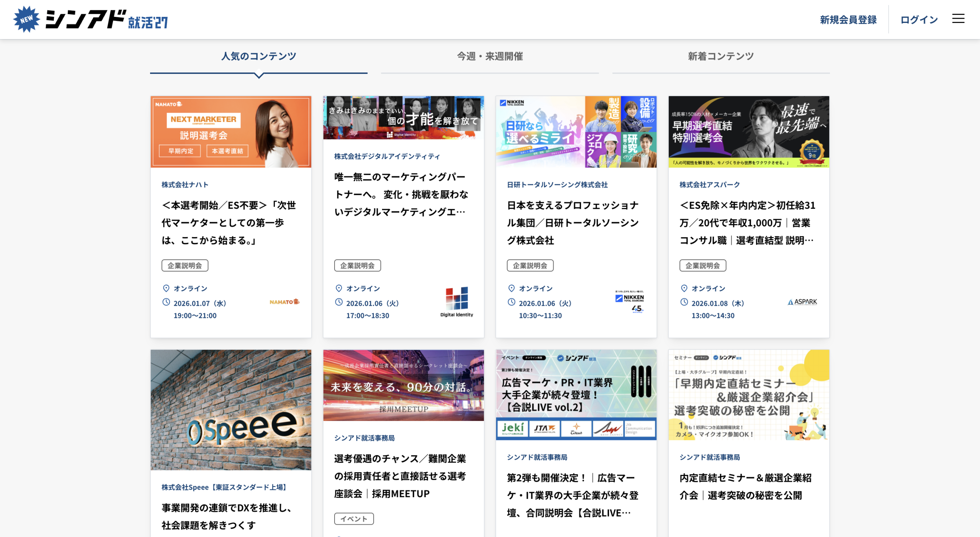Screen dimensions: 980x537
Task: Click the NIKKEN company logo on card
Action: pyautogui.click(x=629, y=301)
